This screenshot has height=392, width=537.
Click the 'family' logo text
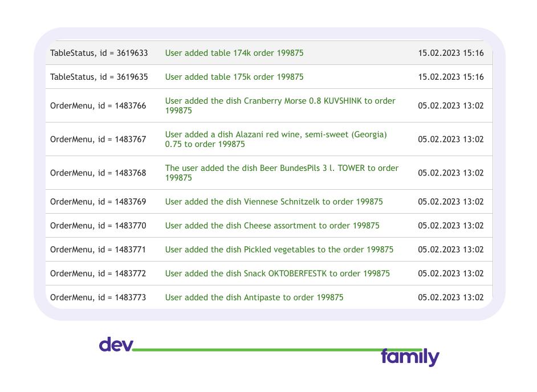(x=410, y=357)
